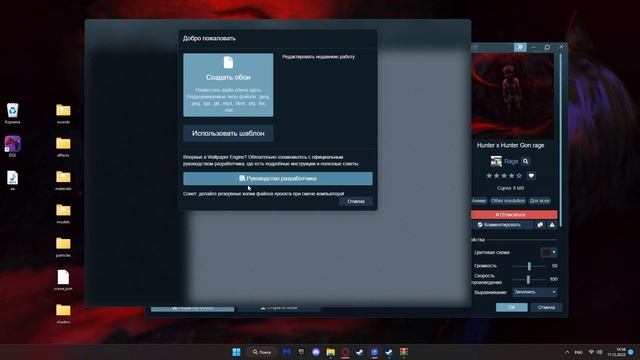Screen dimensions: 640x360
Task: Click the Создать обои tile
Action: pyautogui.click(x=228, y=85)
